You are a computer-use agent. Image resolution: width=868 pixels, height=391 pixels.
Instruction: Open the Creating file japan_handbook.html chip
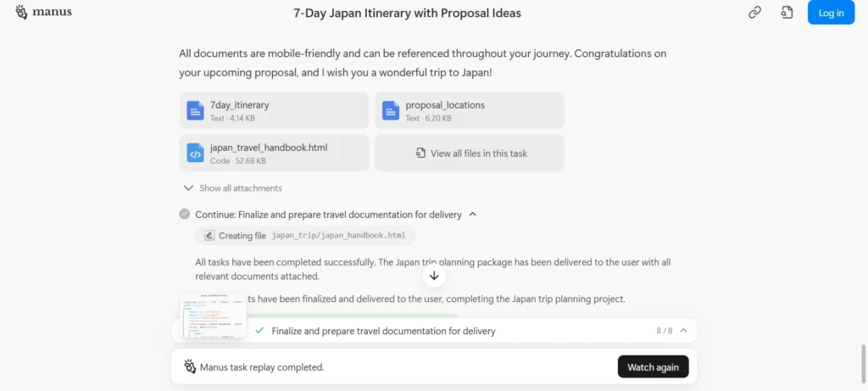pos(305,236)
